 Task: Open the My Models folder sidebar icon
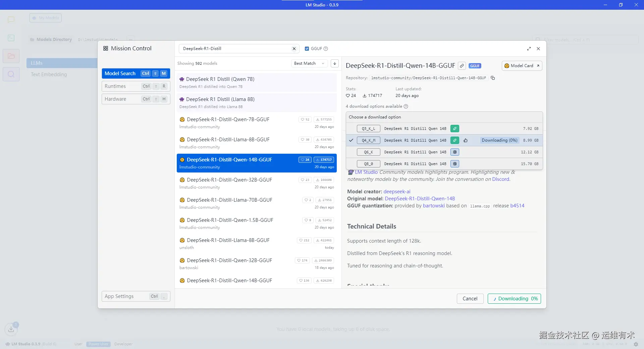(11, 56)
